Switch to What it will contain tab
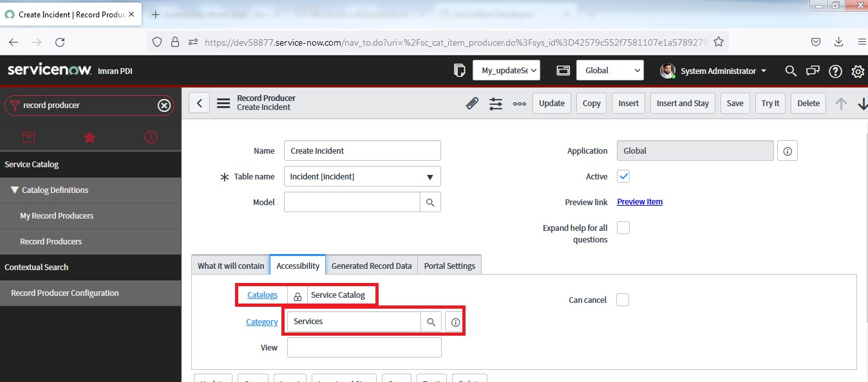 tap(231, 266)
